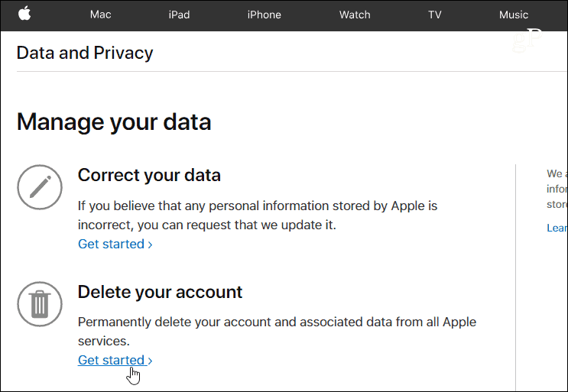Click the chevron after Delete your account's Get started
This screenshot has width=568, height=392.
150,361
